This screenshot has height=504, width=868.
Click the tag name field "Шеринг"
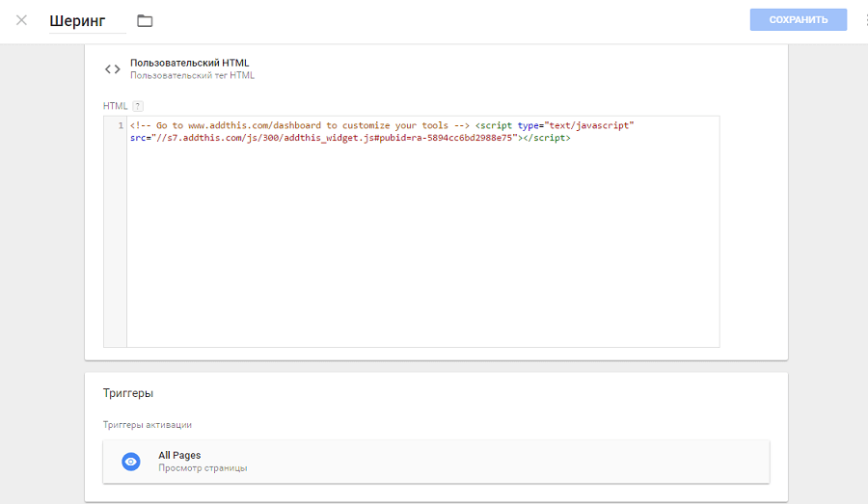click(x=87, y=21)
